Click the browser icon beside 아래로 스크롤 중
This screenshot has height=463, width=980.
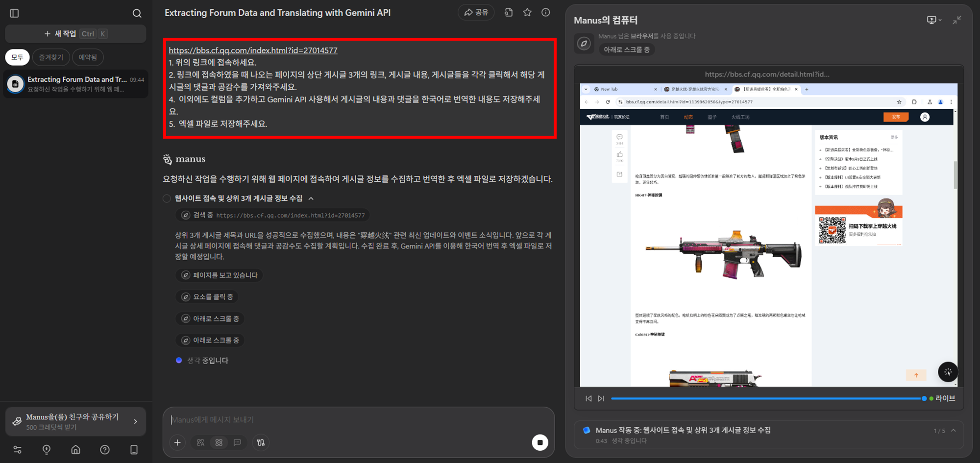point(584,44)
